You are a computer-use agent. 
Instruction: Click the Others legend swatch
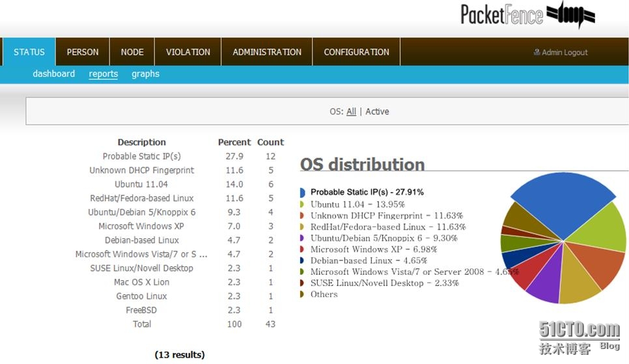click(x=301, y=294)
